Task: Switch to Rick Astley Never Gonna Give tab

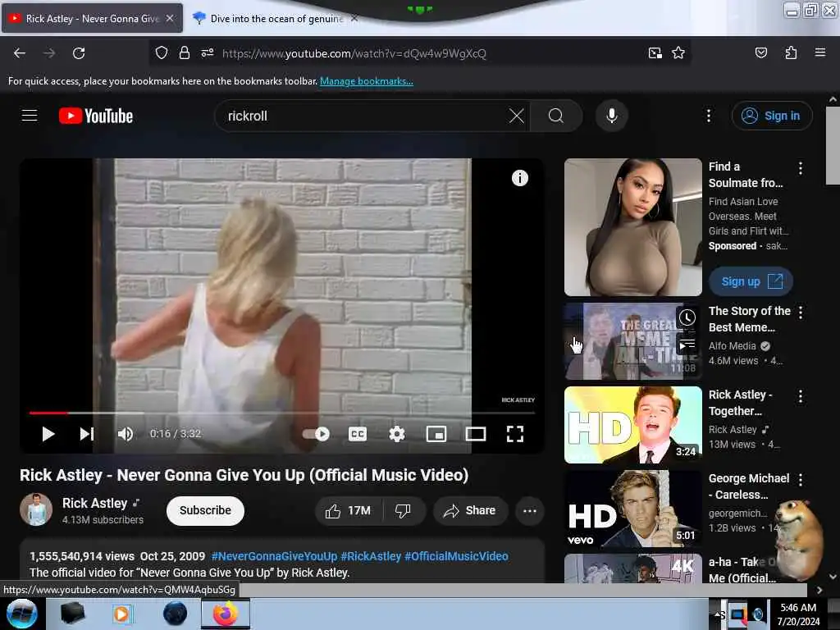Action: point(92,18)
